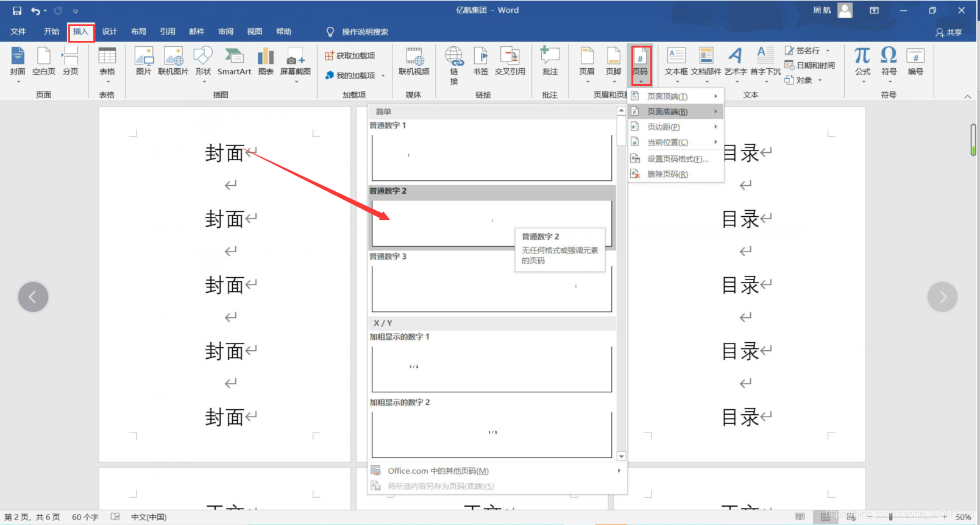The width and height of the screenshot is (980, 525).
Task: Expand Bottom of Page (页面底端) submenu
Action: tap(675, 111)
